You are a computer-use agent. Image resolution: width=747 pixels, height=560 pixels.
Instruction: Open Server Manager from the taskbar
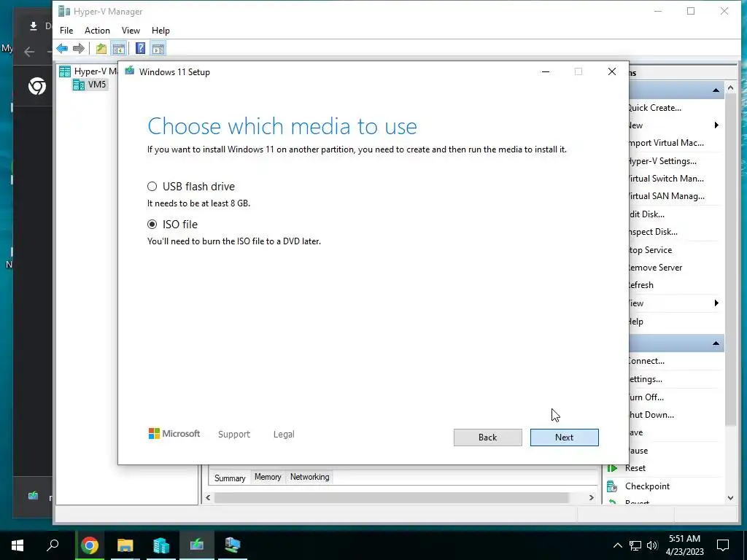point(161,545)
